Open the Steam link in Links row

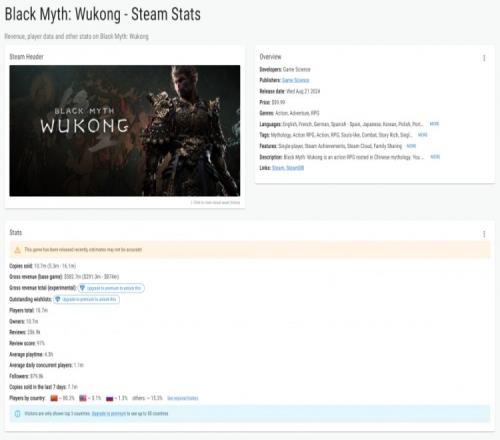278,168
